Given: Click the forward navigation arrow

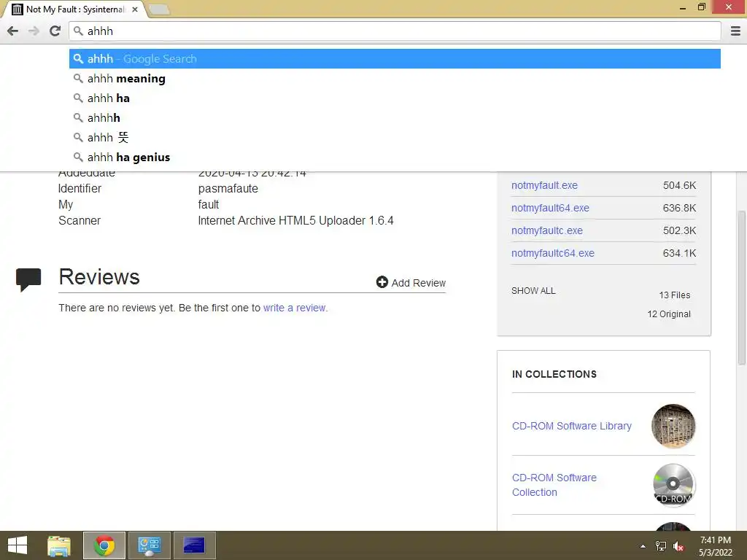Looking at the screenshot, I should [x=34, y=31].
